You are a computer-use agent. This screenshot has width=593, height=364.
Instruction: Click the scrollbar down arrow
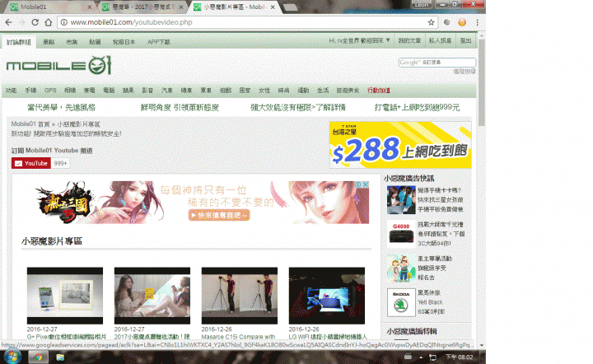point(482,345)
